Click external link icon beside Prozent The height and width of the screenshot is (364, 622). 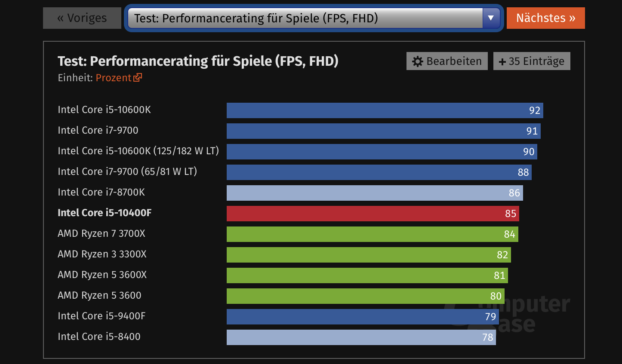(x=138, y=77)
